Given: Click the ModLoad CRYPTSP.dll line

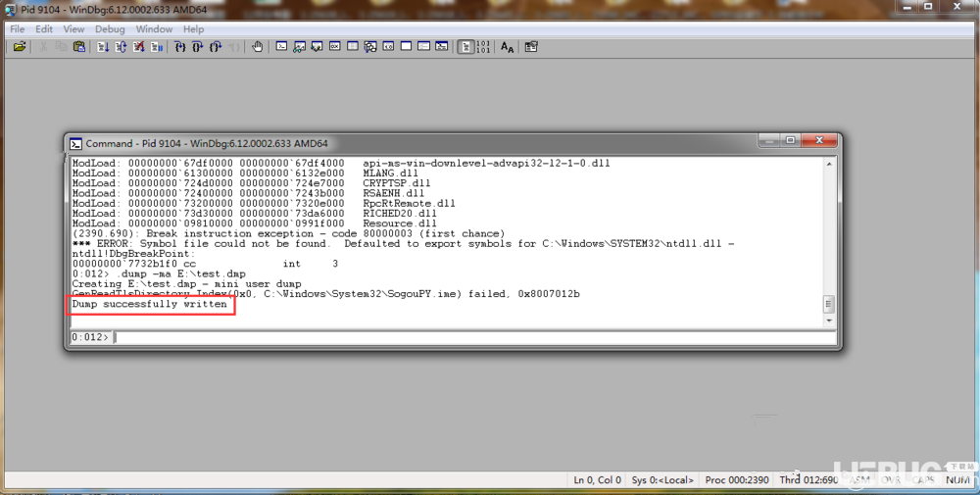Looking at the screenshot, I should [x=251, y=183].
